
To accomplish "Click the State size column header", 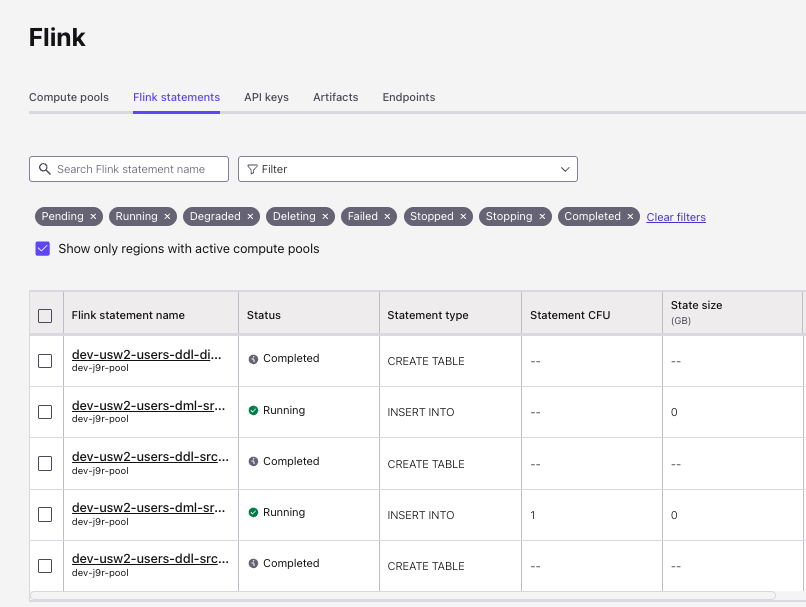I will point(732,313).
